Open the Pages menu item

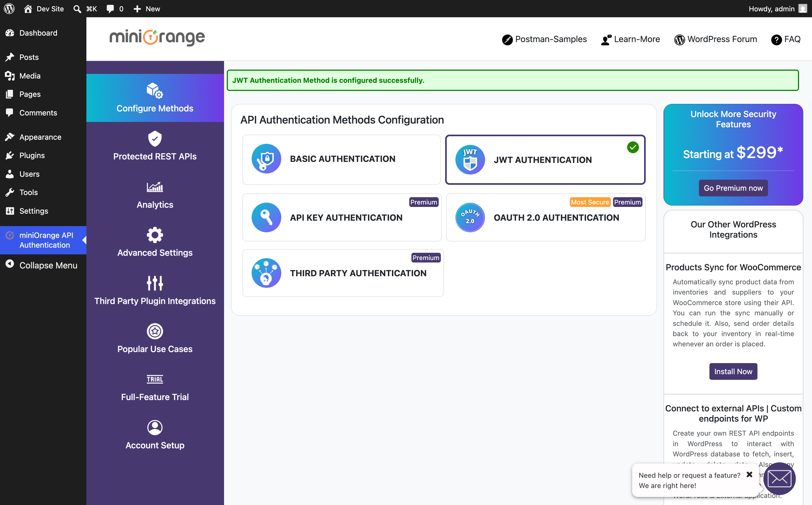43,94
